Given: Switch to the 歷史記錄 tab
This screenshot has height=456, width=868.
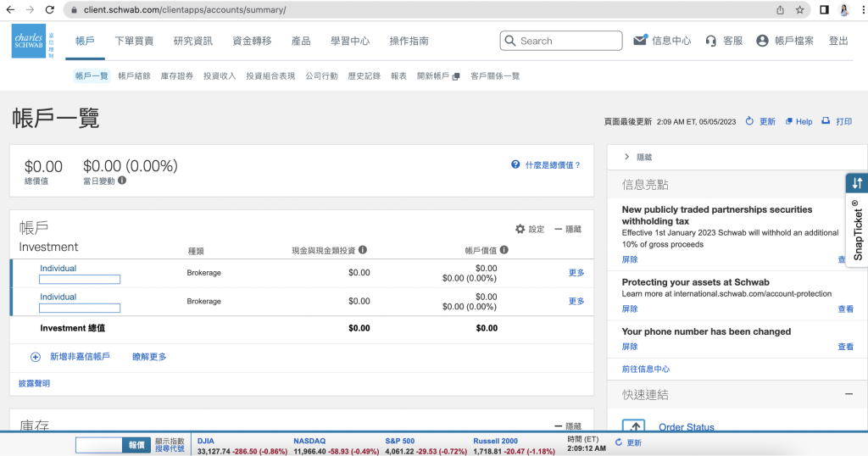Looking at the screenshot, I should click(x=364, y=75).
